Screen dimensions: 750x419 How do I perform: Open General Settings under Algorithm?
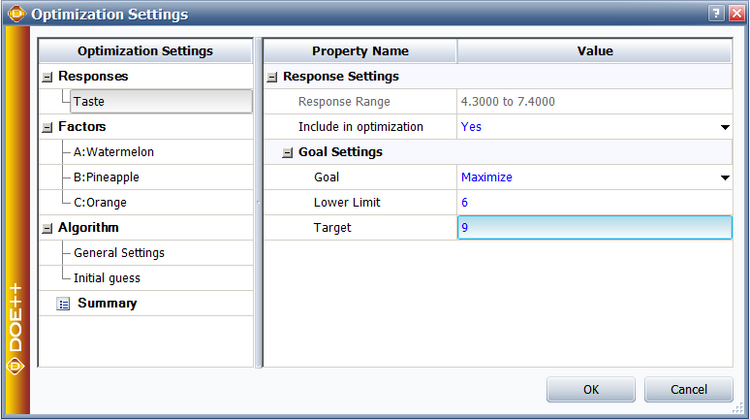click(119, 253)
